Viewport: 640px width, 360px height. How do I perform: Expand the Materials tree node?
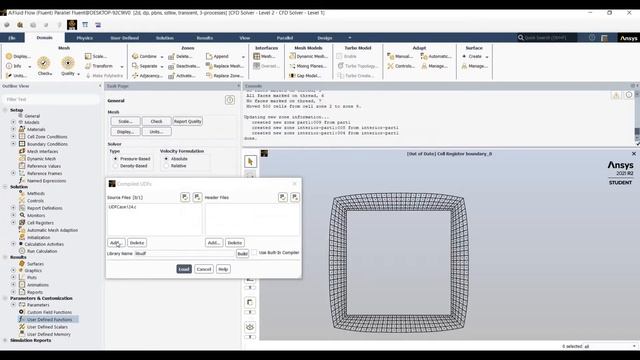[x=13, y=129]
